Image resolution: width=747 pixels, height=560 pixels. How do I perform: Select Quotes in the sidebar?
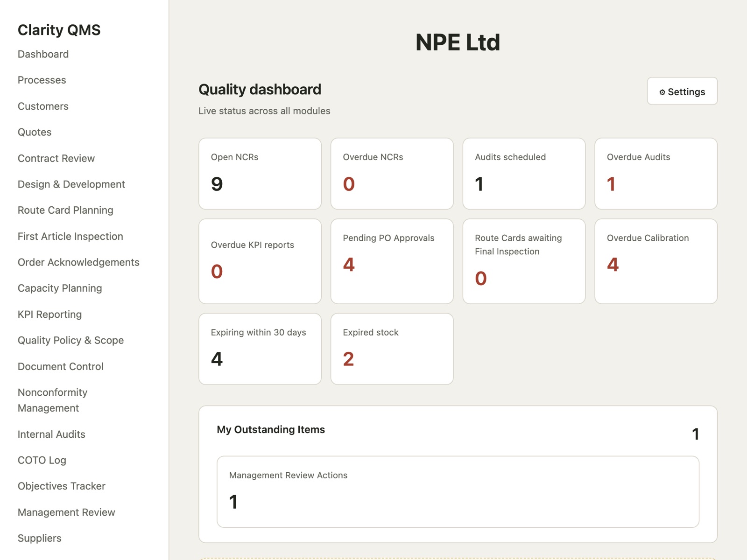pos(35,132)
